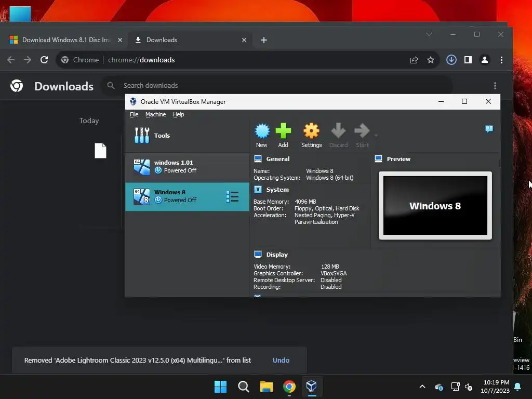Open Settings gear in VirtualBox toolbar

tap(311, 136)
